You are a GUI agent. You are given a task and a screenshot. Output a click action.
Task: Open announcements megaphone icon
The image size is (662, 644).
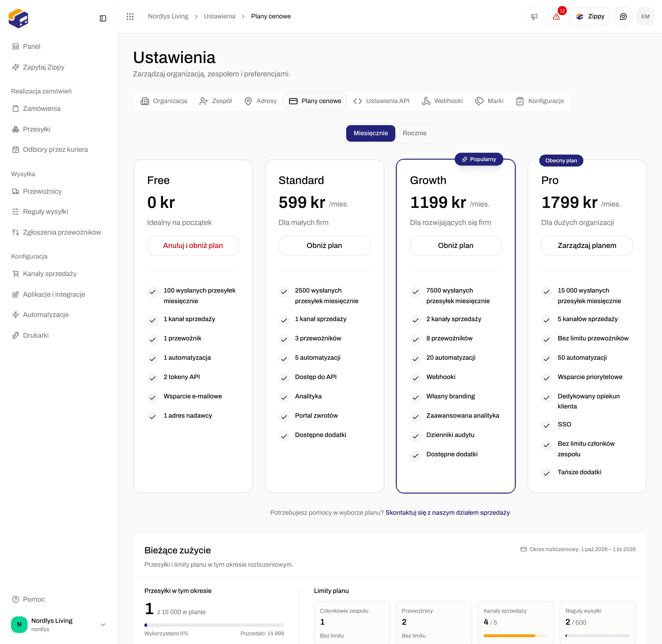534,17
